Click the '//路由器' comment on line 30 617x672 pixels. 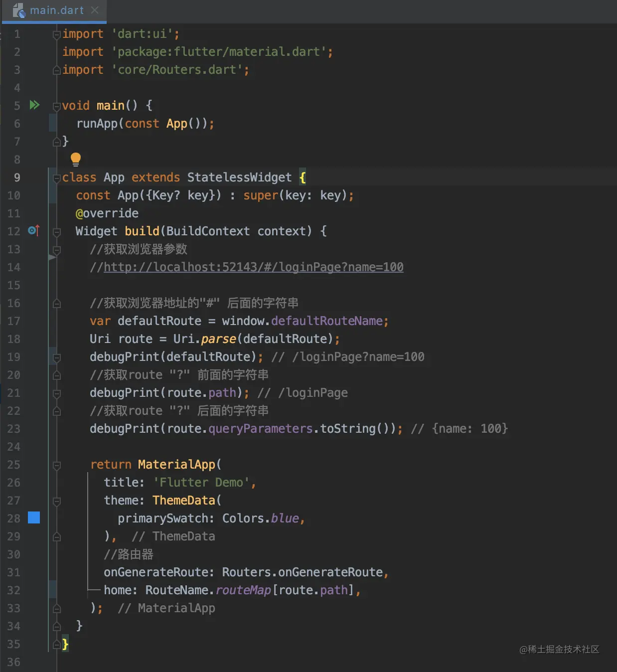click(129, 554)
